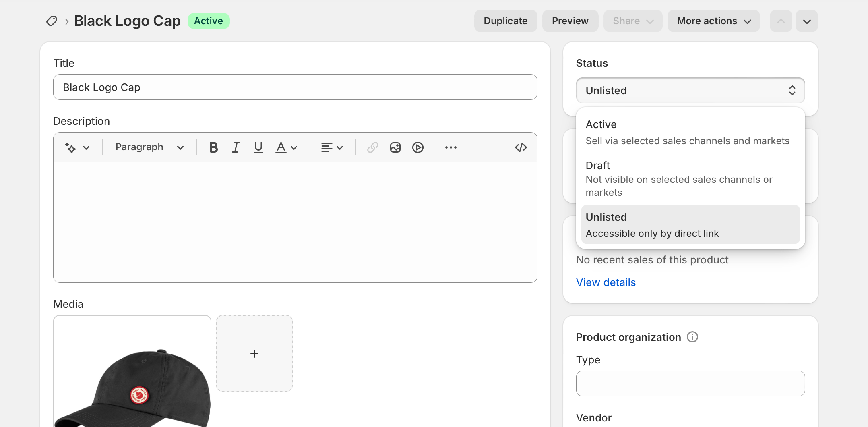Image resolution: width=868 pixels, height=427 pixels.
Task: Click the products tag breadcrumb icon
Action: [x=52, y=21]
